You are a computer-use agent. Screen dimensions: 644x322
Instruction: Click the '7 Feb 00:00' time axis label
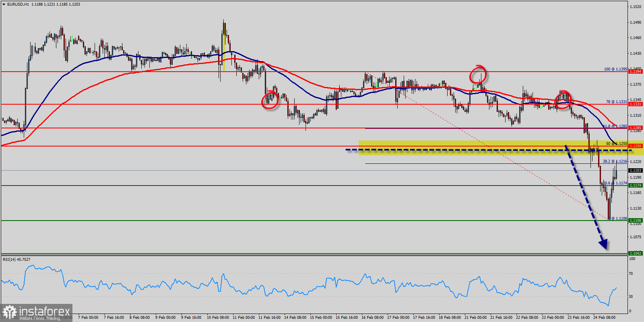(x=88, y=318)
